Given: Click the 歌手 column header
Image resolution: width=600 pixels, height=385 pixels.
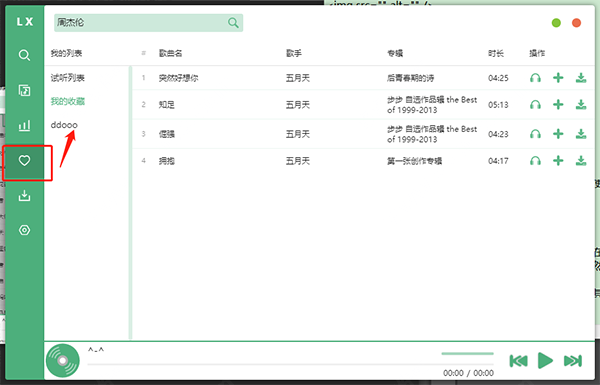Looking at the screenshot, I should tap(294, 53).
